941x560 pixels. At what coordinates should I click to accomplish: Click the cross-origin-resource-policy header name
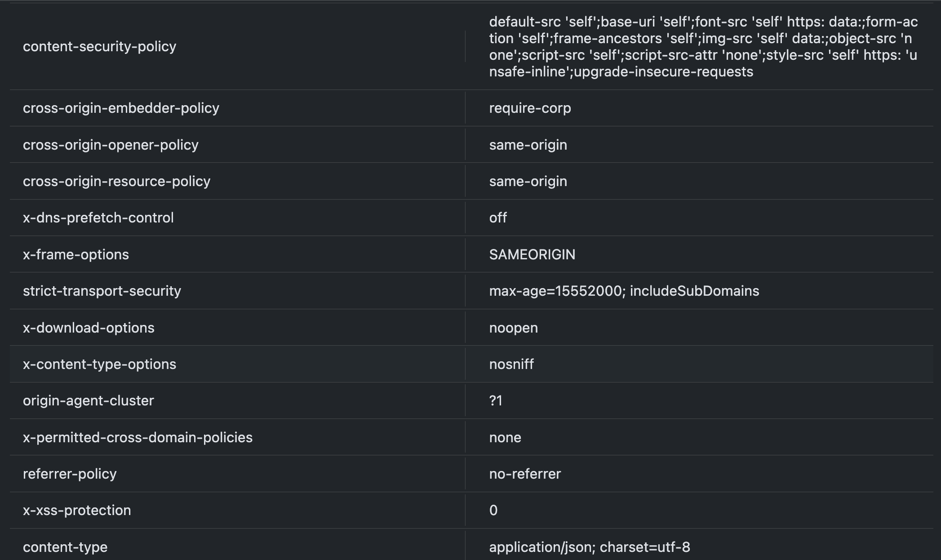coord(116,181)
